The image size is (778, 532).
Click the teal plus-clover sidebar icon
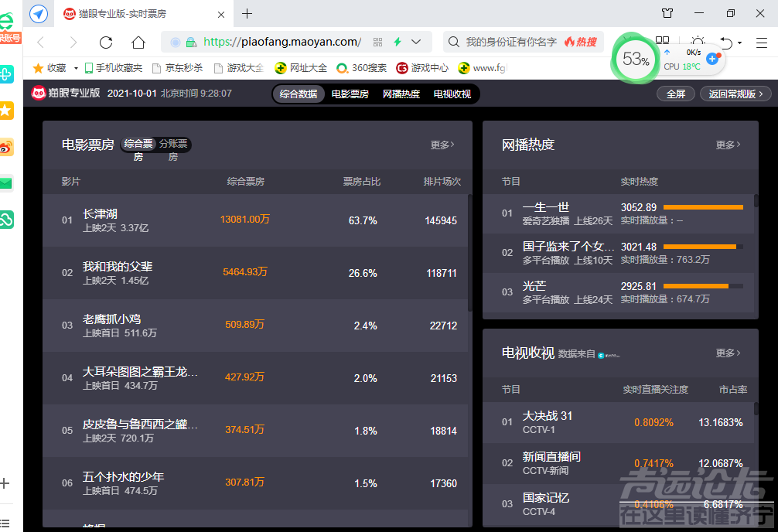[6, 74]
